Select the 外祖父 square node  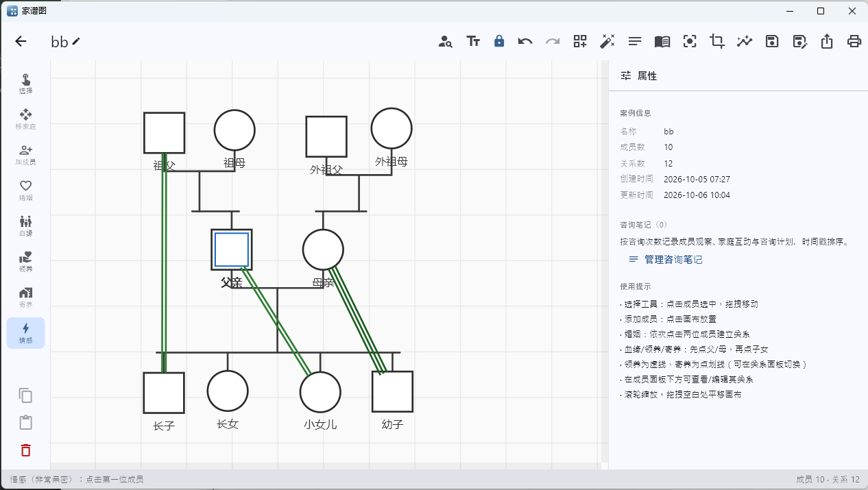click(326, 136)
